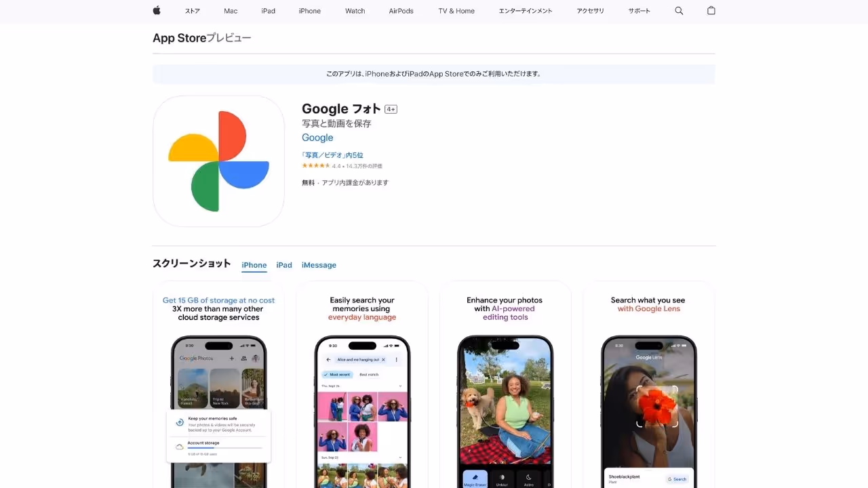Open the Google developer link
868x488 pixels.
coord(317,138)
